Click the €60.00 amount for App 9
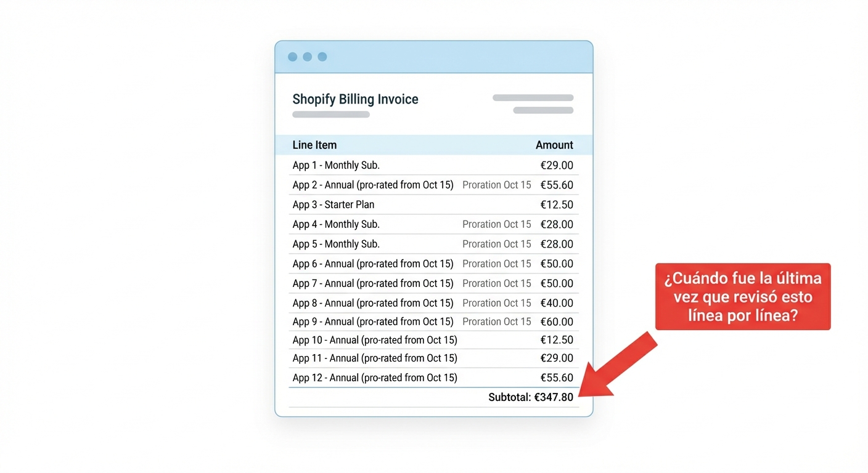The width and height of the screenshot is (868, 473). (557, 321)
